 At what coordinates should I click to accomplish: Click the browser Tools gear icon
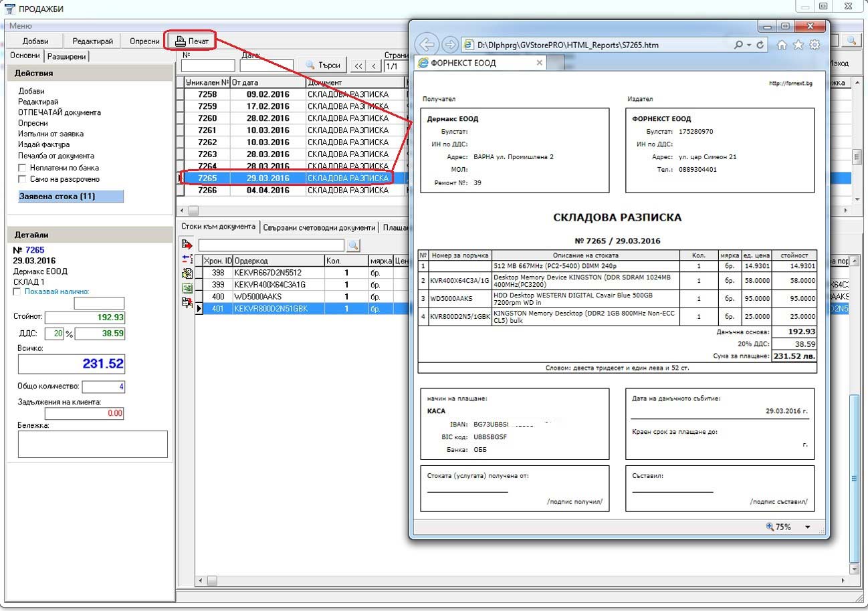(x=815, y=45)
